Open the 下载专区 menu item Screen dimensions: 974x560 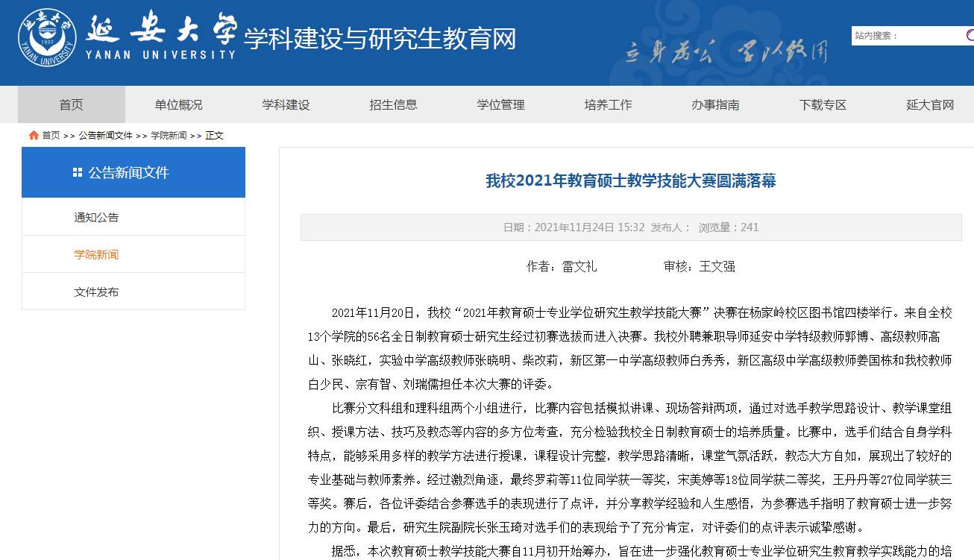coord(823,104)
